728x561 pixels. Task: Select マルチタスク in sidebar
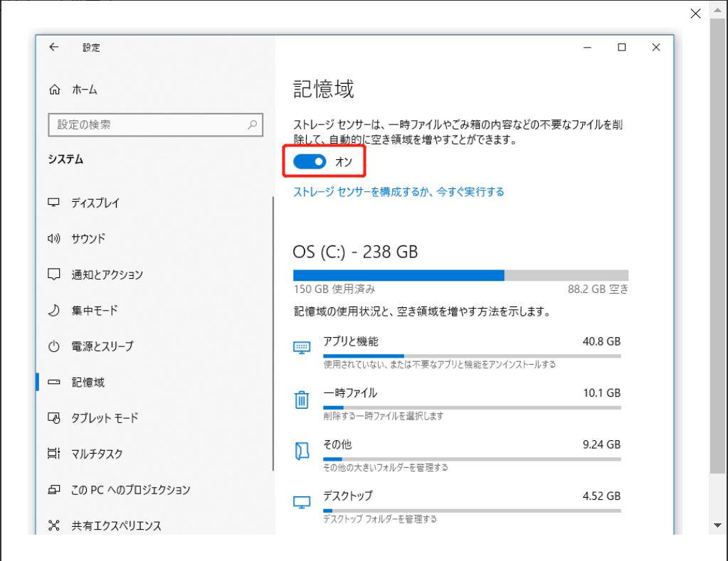pos(97,454)
